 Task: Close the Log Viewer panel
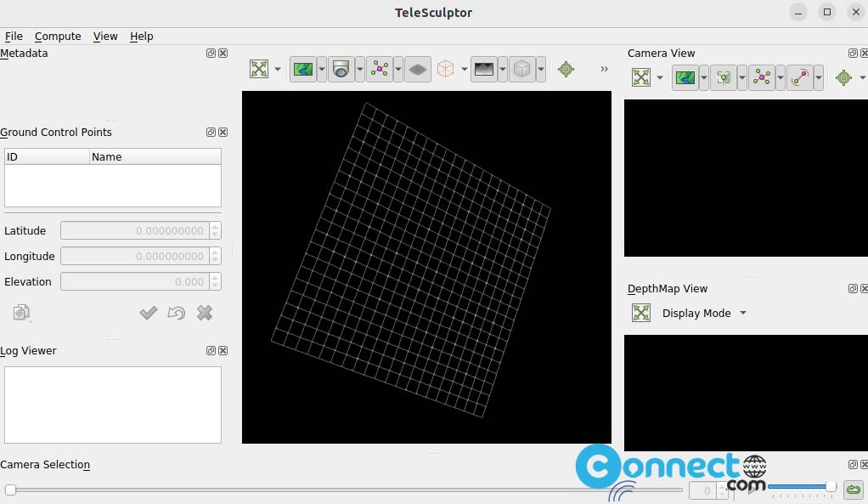pos(223,350)
